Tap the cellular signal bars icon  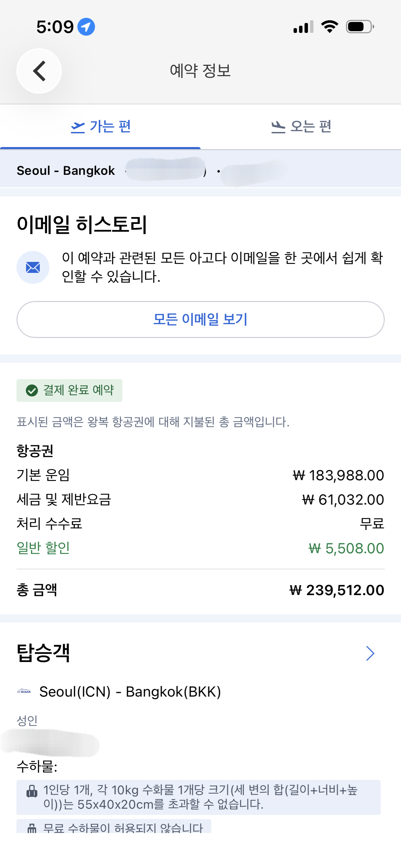[x=303, y=27]
